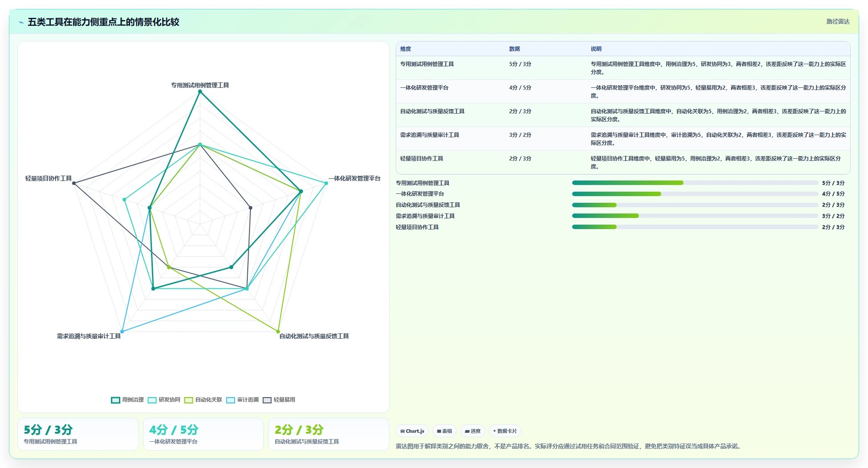
Task: Click the 表格 tag chip
Action: [444, 431]
